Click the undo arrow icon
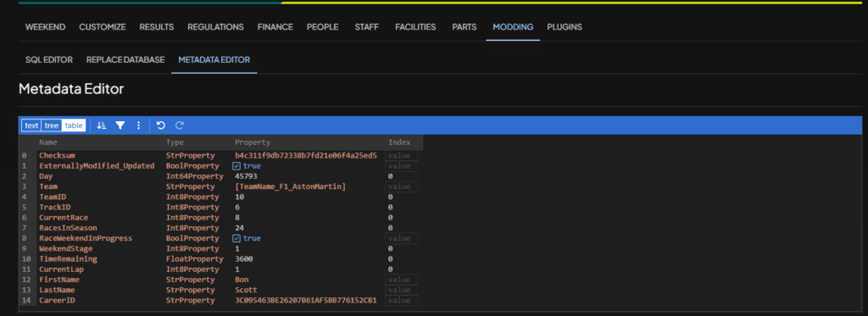 tap(160, 125)
